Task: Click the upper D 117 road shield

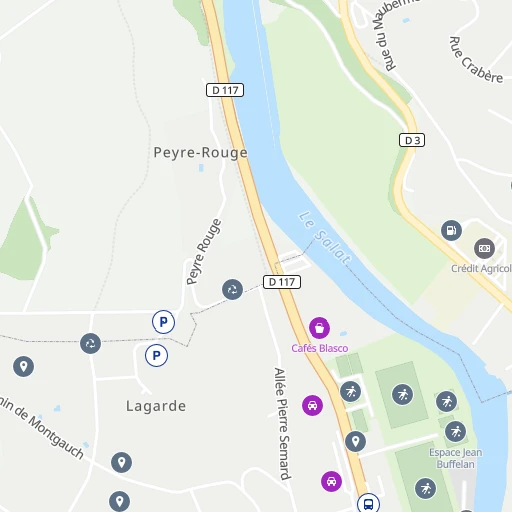Action: 225,90
